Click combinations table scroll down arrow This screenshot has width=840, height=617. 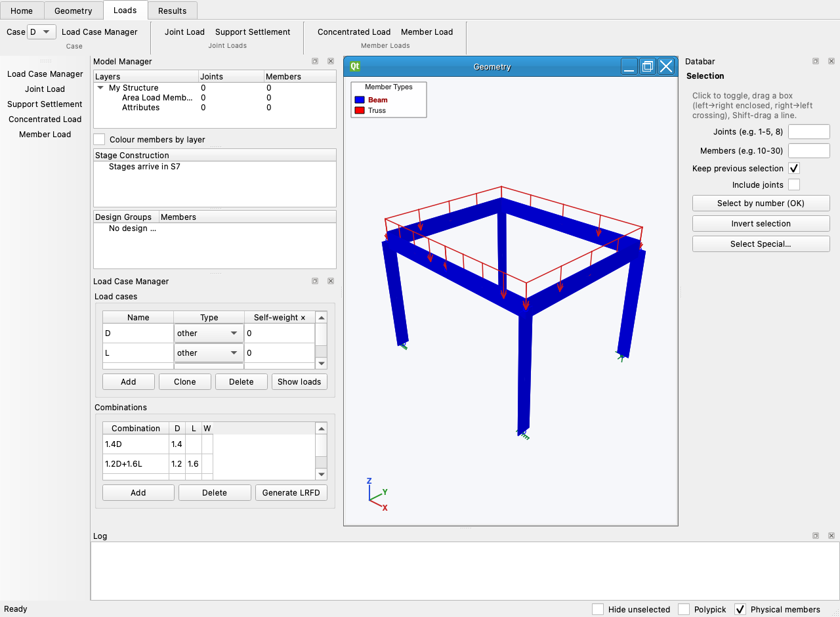click(x=321, y=474)
